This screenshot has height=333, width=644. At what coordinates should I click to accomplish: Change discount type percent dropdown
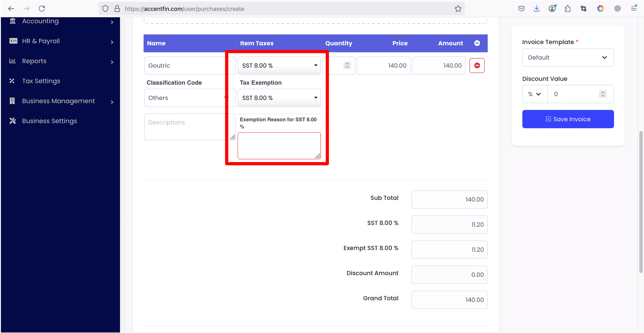point(534,94)
